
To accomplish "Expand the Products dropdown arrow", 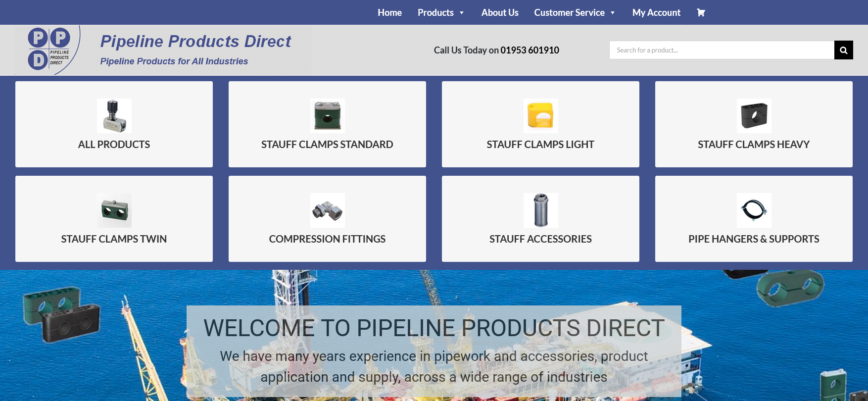I will click(x=462, y=13).
